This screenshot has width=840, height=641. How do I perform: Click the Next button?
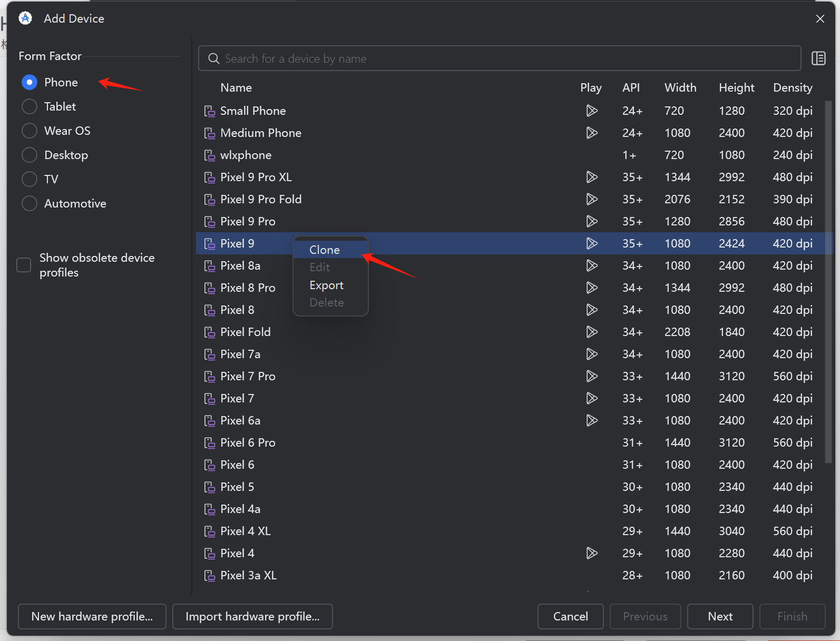pyautogui.click(x=720, y=616)
